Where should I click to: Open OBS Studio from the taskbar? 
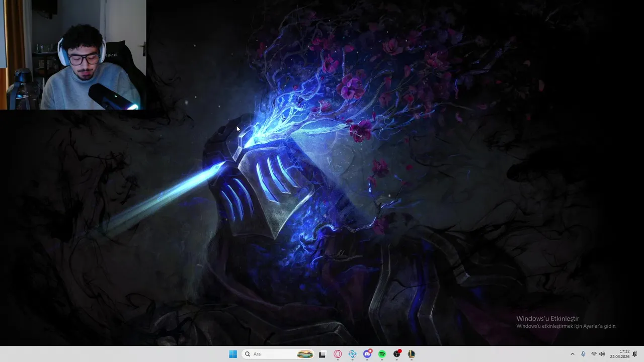pos(397,354)
